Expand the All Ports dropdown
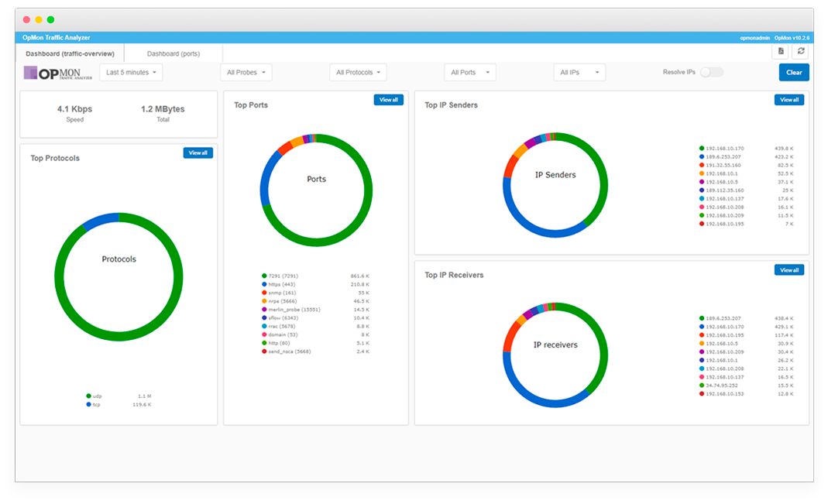This screenshot has width=828, height=504. pos(470,73)
